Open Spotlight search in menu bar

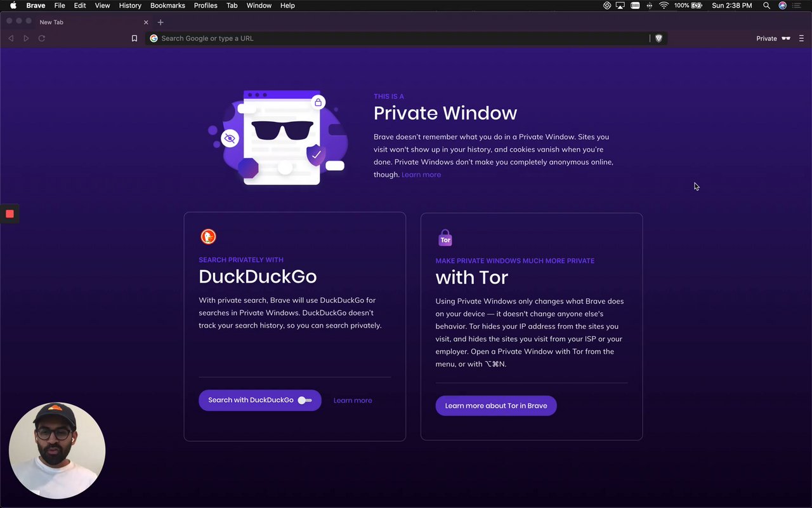(766, 5)
